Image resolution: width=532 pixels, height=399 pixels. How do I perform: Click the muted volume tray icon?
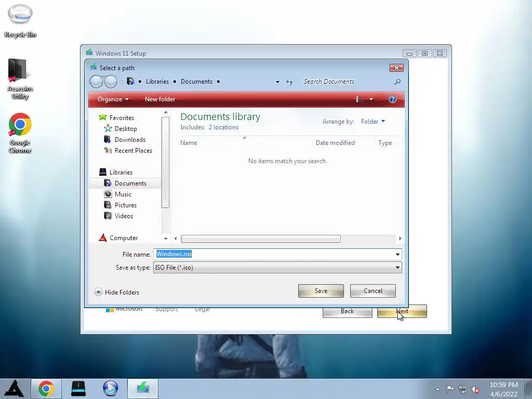click(x=475, y=389)
